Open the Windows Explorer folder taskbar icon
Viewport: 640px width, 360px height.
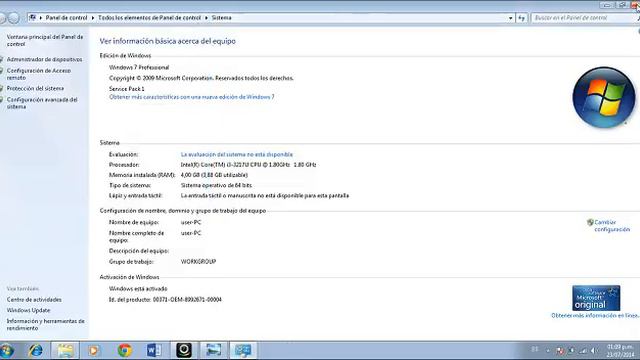point(65,350)
